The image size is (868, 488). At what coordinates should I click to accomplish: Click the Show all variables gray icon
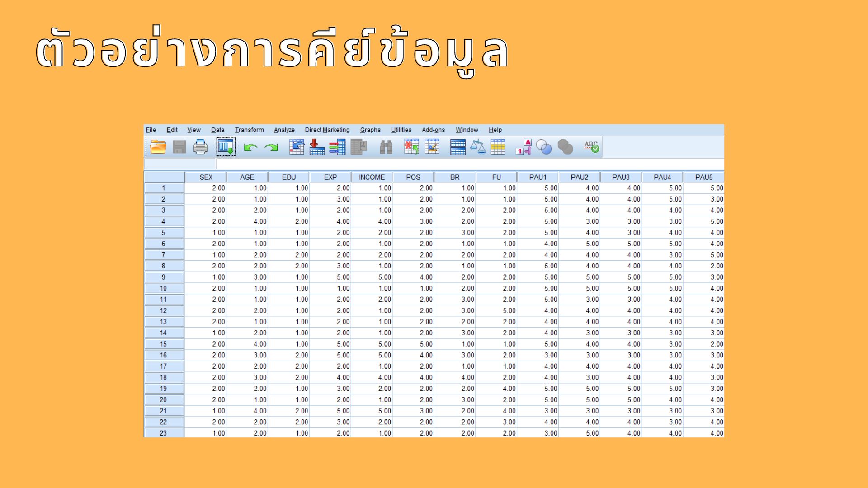click(565, 147)
